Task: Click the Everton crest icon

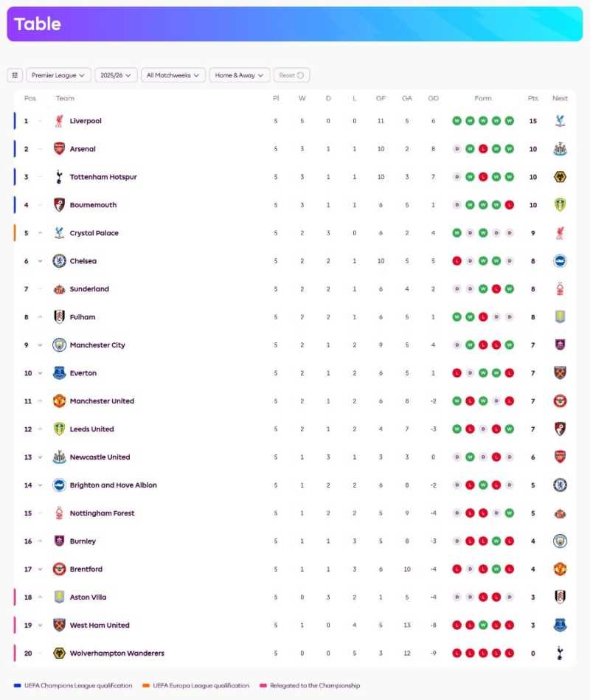Action: coord(60,372)
